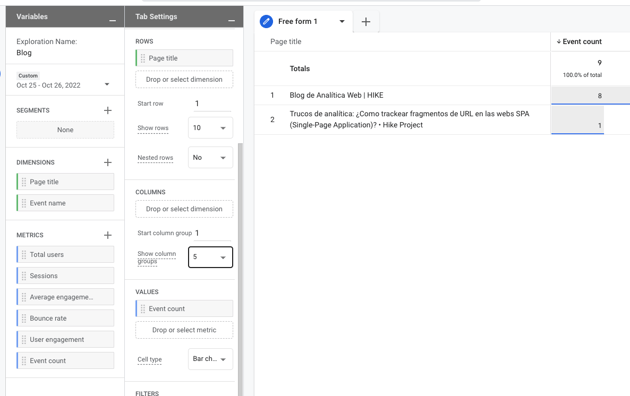The width and height of the screenshot is (630, 396).
Task: Click the Start row input field
Action: pyautogui.click(x=212, y=104)
